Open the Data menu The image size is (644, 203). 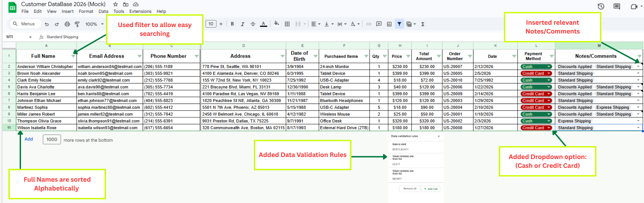tap(103, 11)
